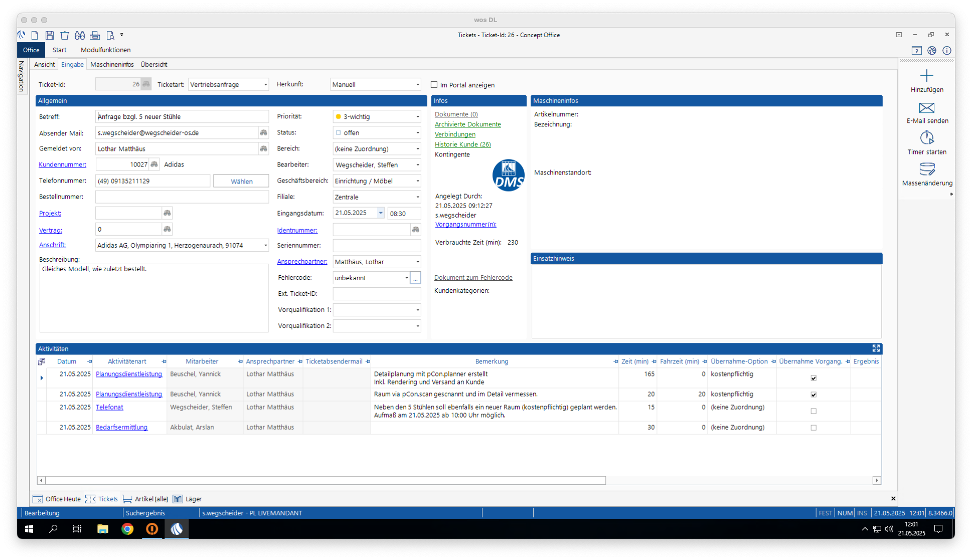This screenshot has width=972, height=560.
Task: Open the Bearbeiter dropdown list
Action: click(417, 165)
